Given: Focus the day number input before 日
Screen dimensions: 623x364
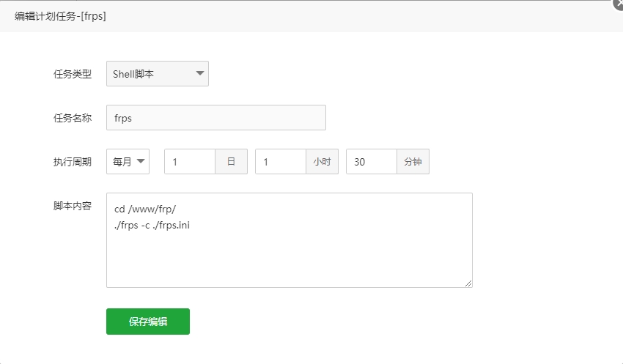Looking at the screenshot, I should coord(189,162).
